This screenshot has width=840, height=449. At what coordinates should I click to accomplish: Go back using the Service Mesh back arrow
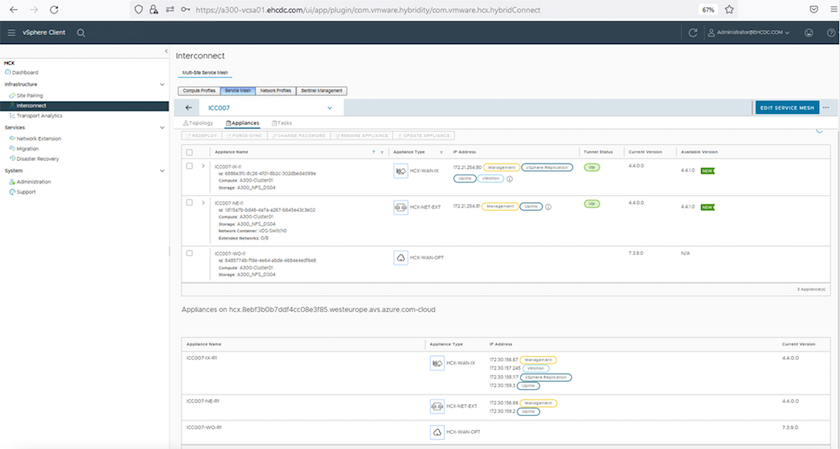189,107
